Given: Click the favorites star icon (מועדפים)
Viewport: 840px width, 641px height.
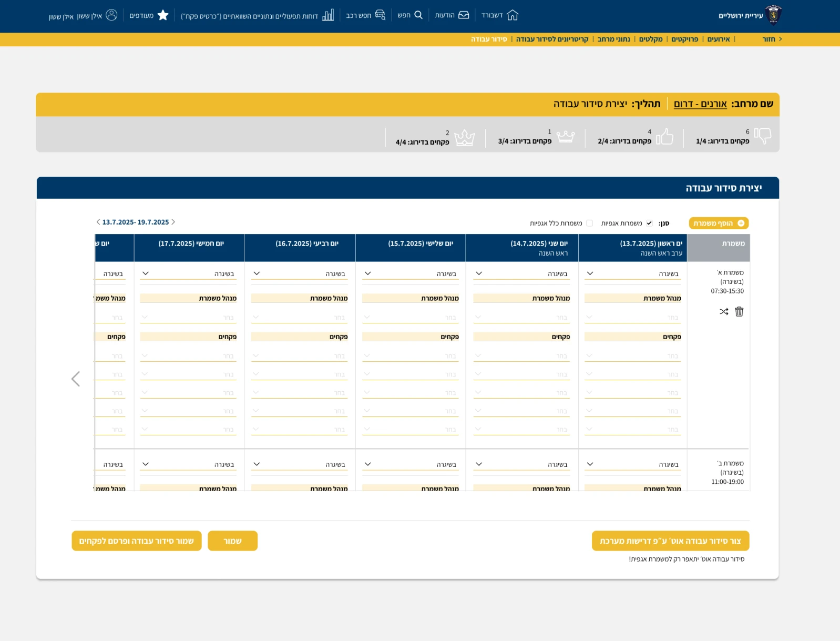Looking at the screenshot, I should (163, 15).
